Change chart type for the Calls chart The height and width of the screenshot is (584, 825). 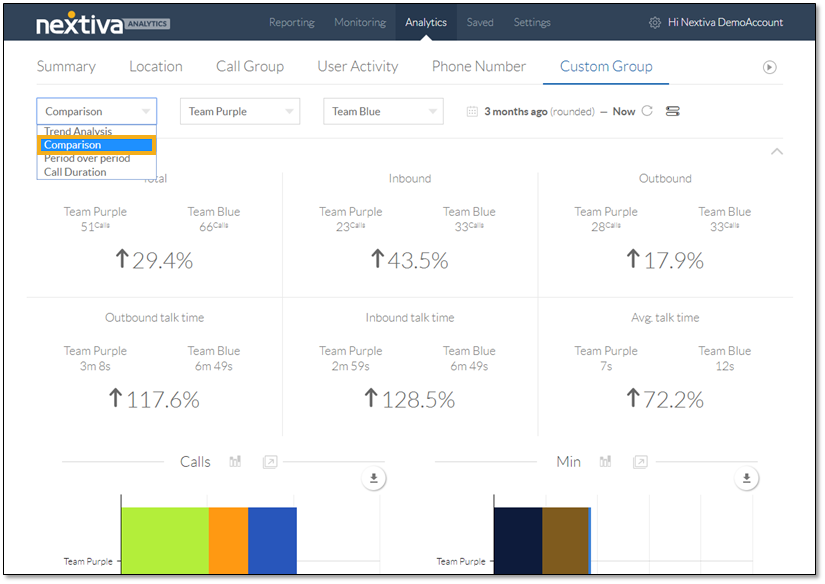pos(235,462)
